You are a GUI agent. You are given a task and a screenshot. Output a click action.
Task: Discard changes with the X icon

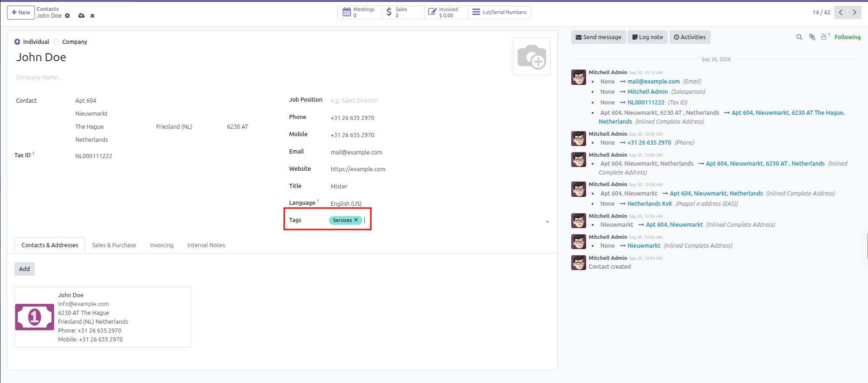92,16
